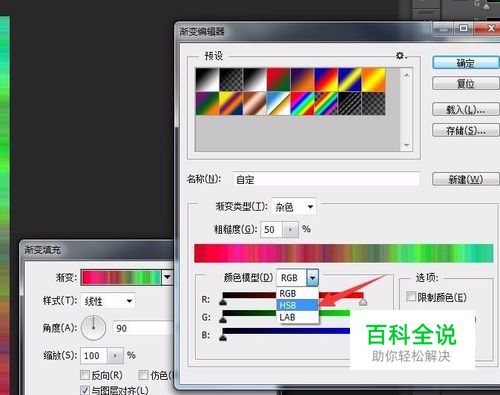
Task: Click the angle dial control
Action: pos(94,328)
